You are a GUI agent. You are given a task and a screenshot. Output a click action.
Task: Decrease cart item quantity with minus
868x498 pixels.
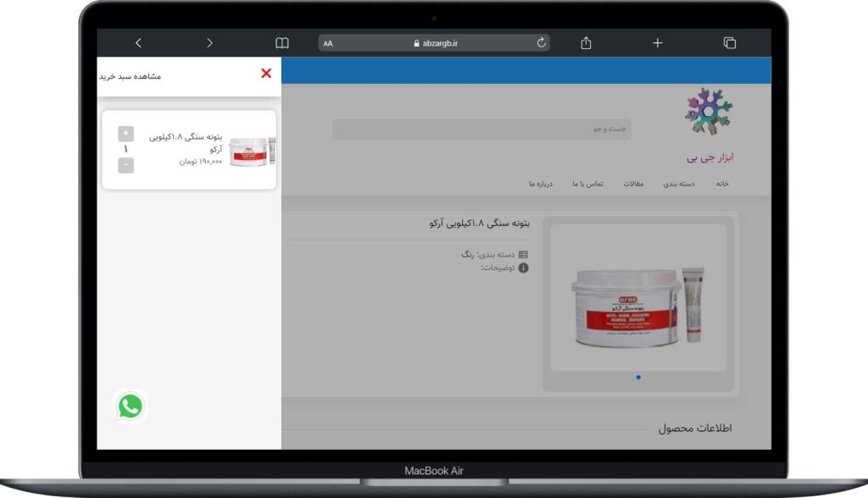tap(125, 165)
